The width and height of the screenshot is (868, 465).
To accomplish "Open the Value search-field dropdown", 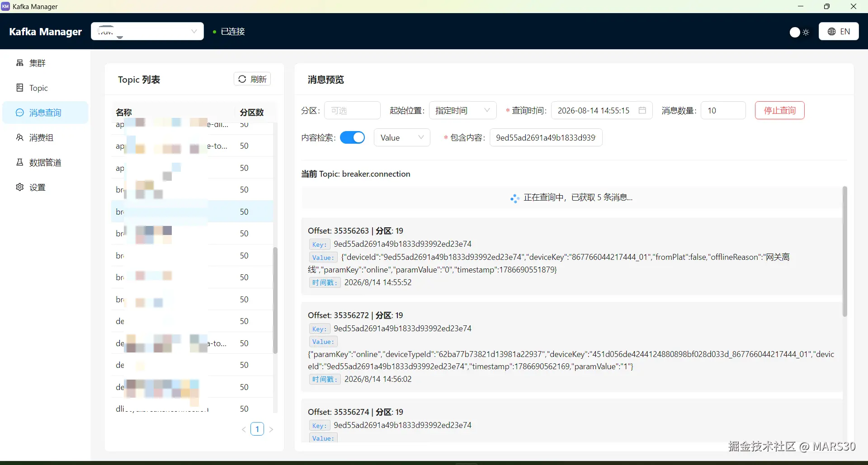I will pos(402,137).
